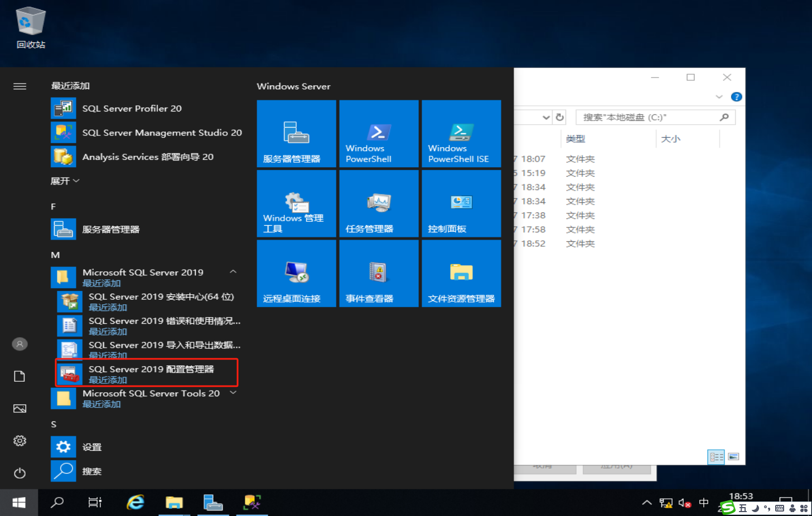Open taskbar search magnifier
The width and height of the screenshot is (812, 516).
pyautogui.click(x=57, y=503)
